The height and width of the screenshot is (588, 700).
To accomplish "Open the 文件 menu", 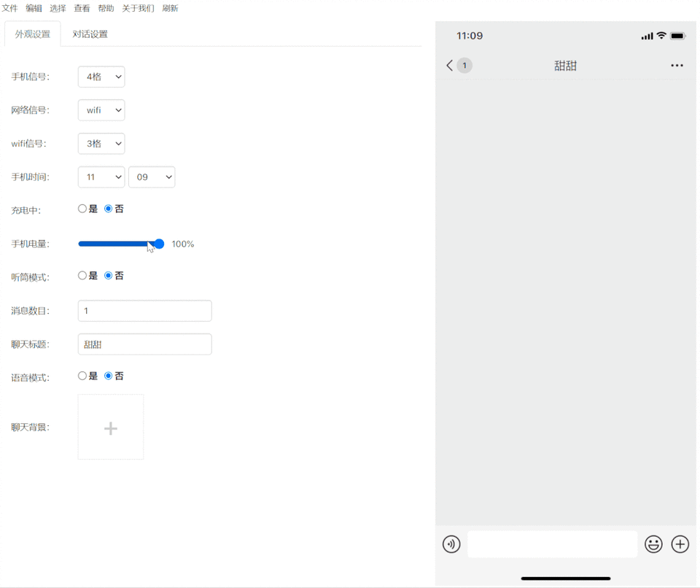I will point(9,8).
